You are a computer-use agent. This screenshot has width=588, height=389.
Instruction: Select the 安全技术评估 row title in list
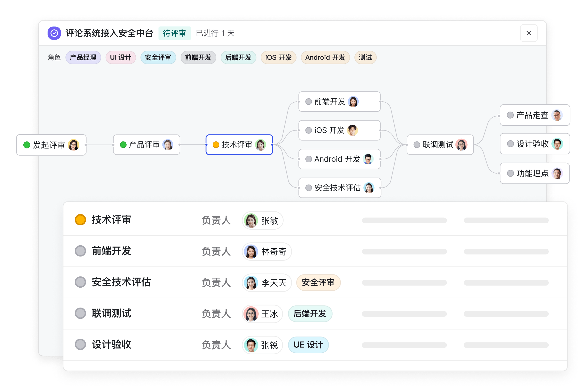121,282
